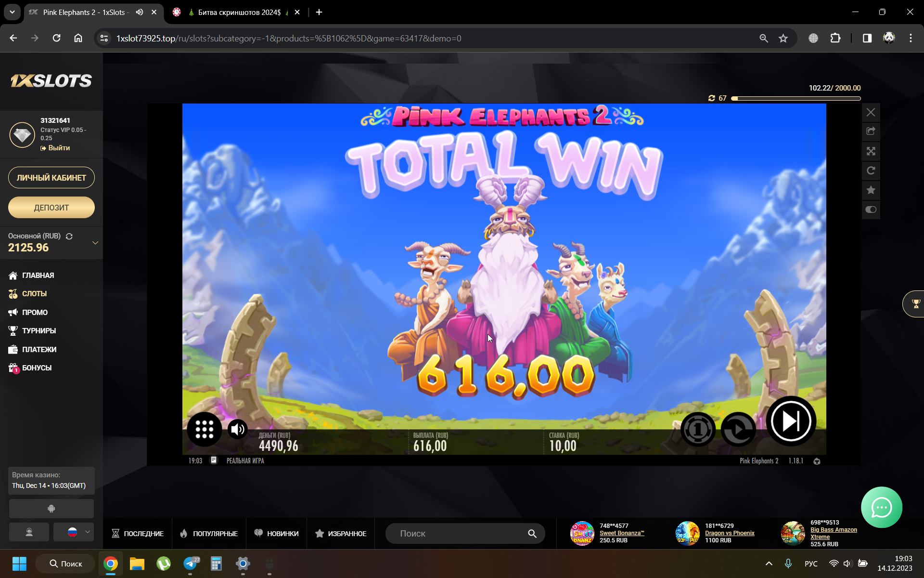Expand the Chrome tab search chevron
Viewport: 924px width, 578px height.
pyautogui.click(x=12, y=12)
